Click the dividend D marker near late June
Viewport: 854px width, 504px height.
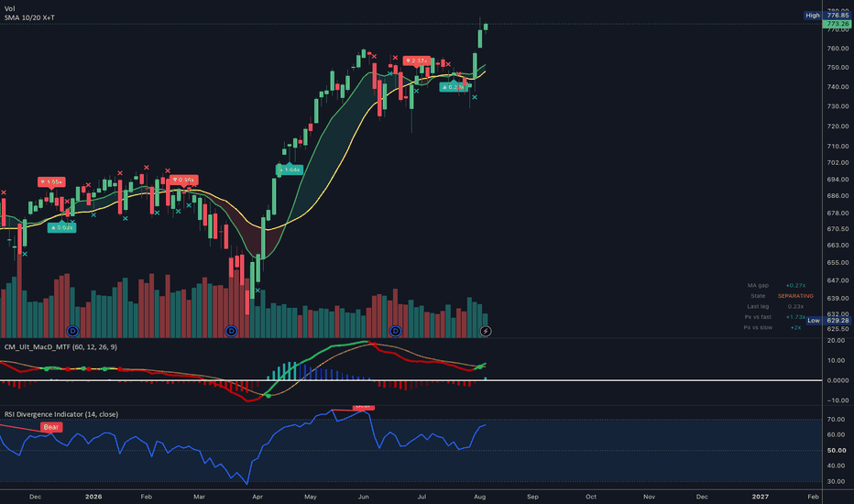[396, 331]
